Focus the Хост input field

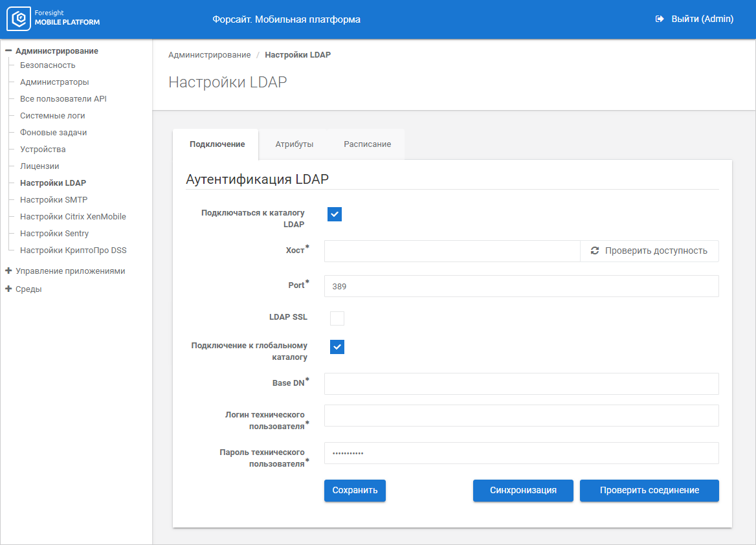(x=452, y=251)
